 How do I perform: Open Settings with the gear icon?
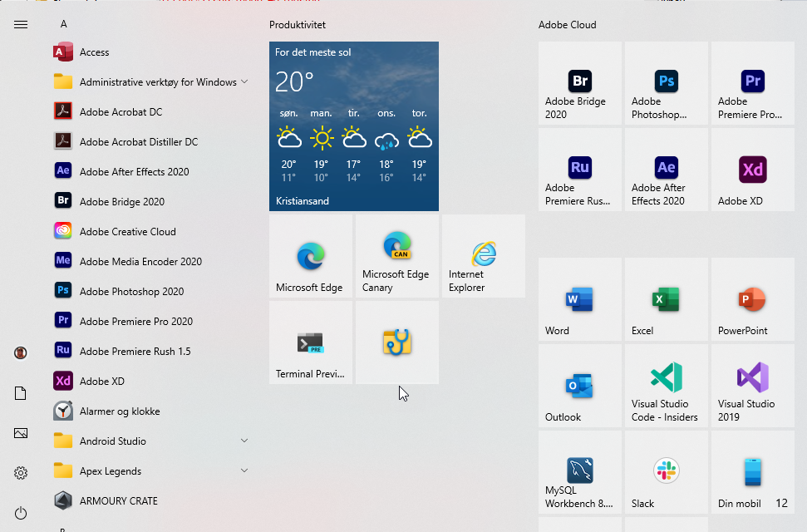[21, 473]
